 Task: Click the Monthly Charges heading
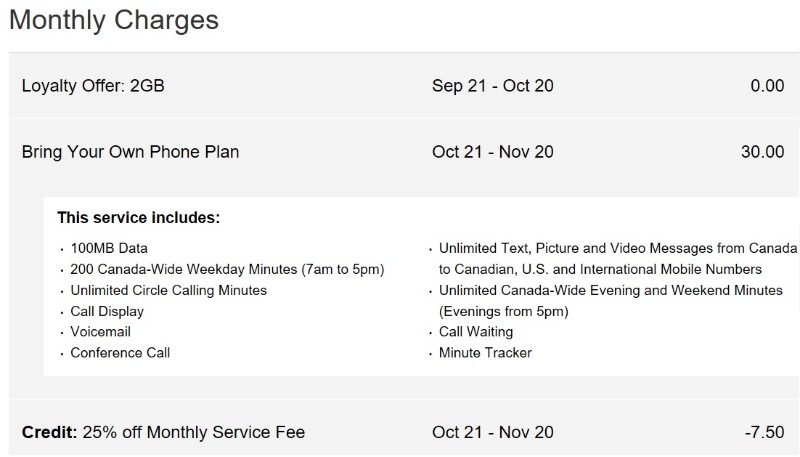pos(114,21)
